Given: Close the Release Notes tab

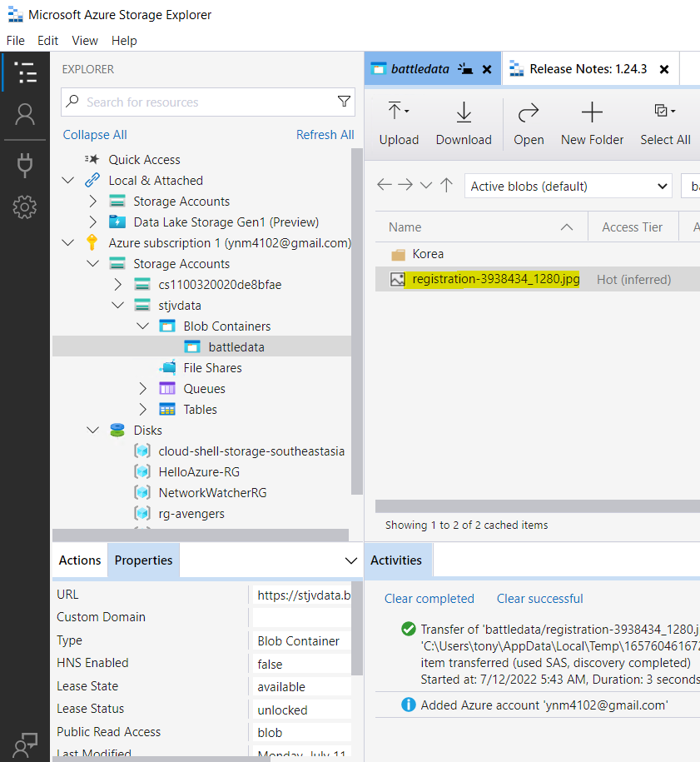Looking at the screenshot, I should (664, 69).
